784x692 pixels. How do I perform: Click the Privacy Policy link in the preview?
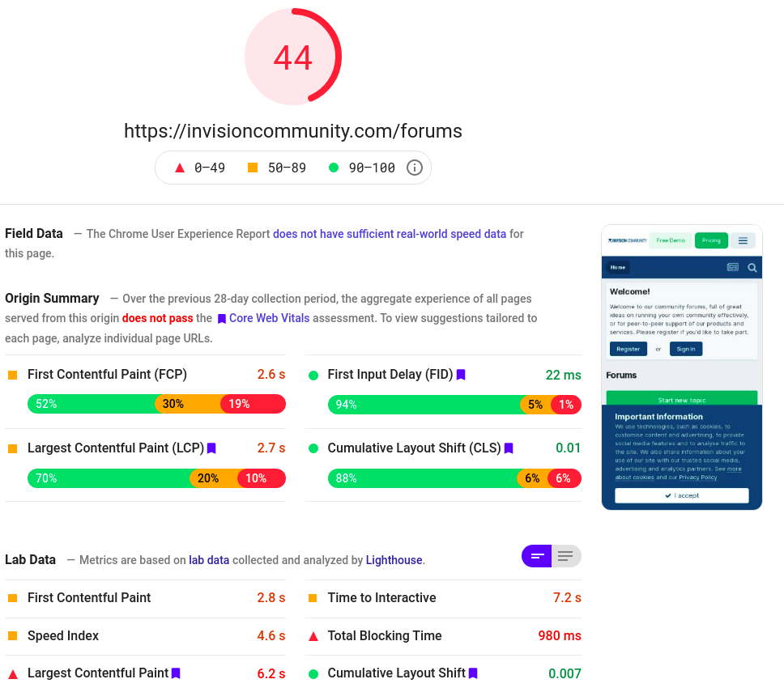point(698,478)
